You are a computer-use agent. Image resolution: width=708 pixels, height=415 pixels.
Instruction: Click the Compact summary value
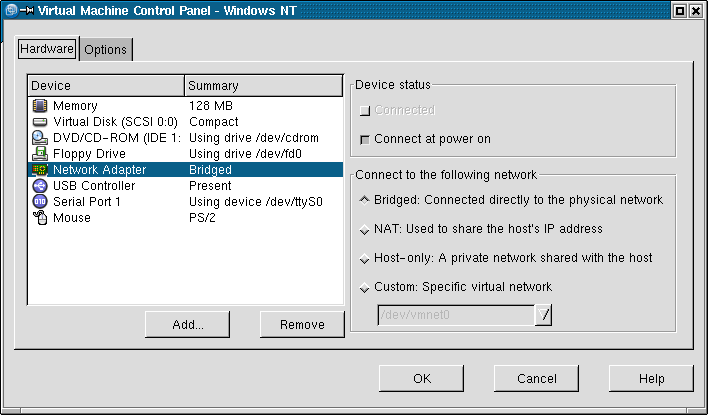tap(214, 122)
